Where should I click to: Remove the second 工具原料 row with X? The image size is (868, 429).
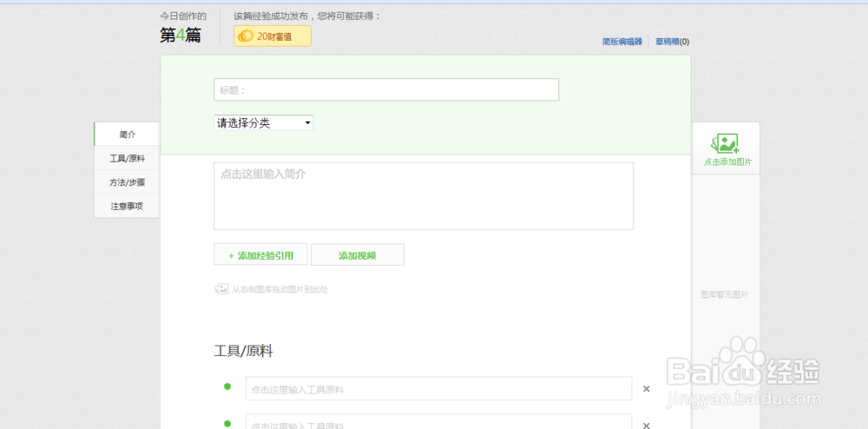646,426
